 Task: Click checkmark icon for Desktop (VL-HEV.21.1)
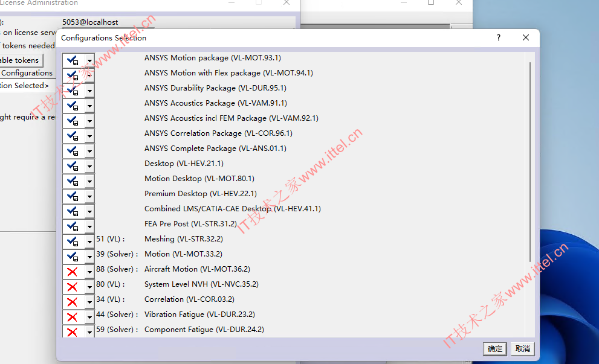(x=73, y=166)
